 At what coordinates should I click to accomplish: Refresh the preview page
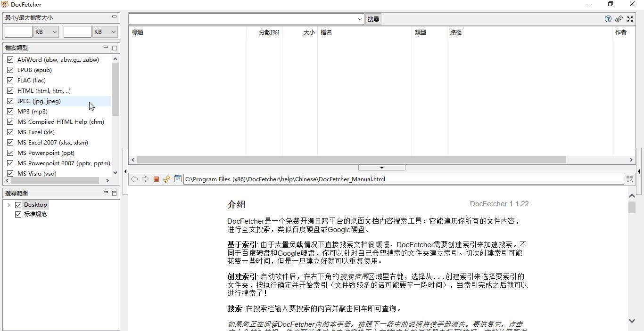[x=167, y=179]
